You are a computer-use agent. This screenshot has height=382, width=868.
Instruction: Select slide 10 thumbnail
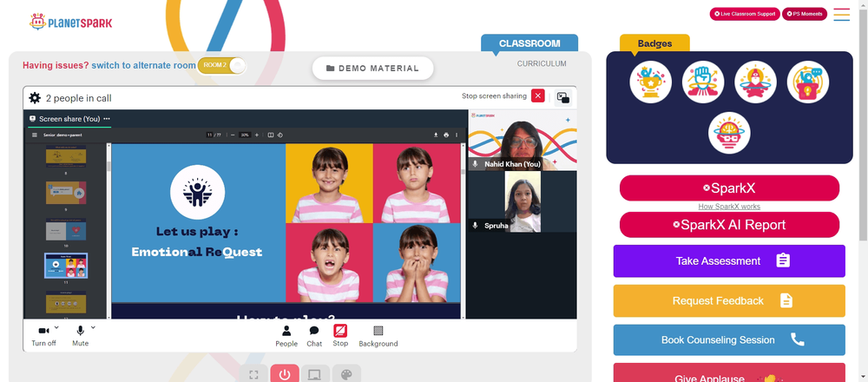click(66, 228)
